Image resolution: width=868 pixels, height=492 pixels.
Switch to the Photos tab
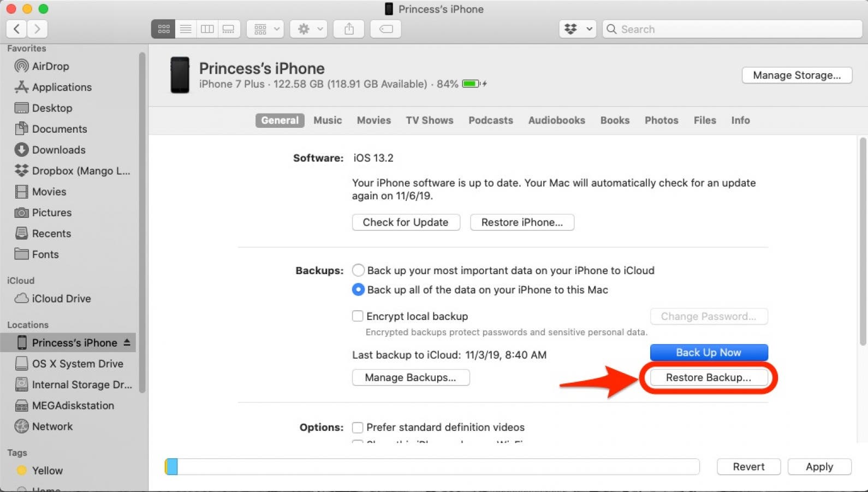pyautogui.click(x=662, y=121)
